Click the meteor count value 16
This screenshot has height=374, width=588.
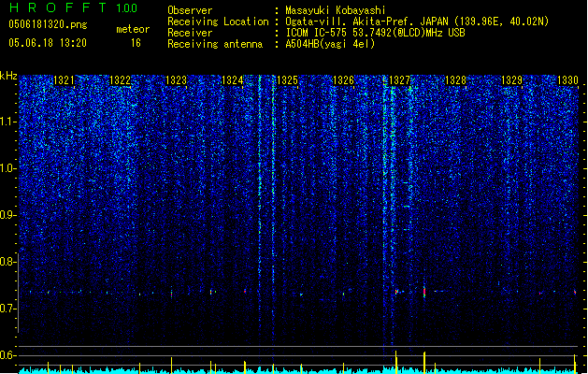point(136,43)
